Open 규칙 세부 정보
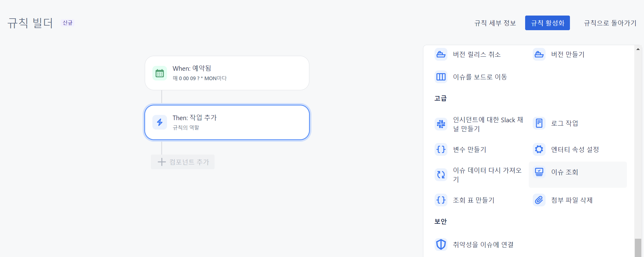The image size is (644, 257). pos(495,23)
